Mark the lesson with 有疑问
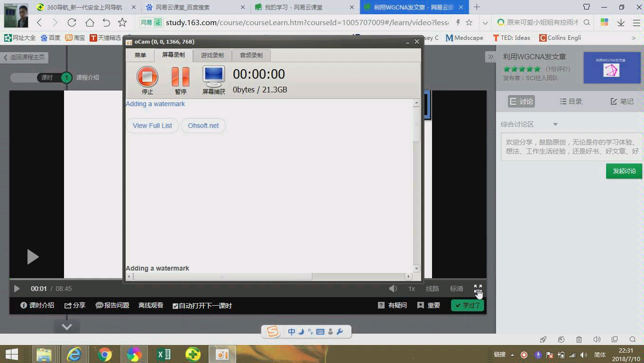 (393, 306)
